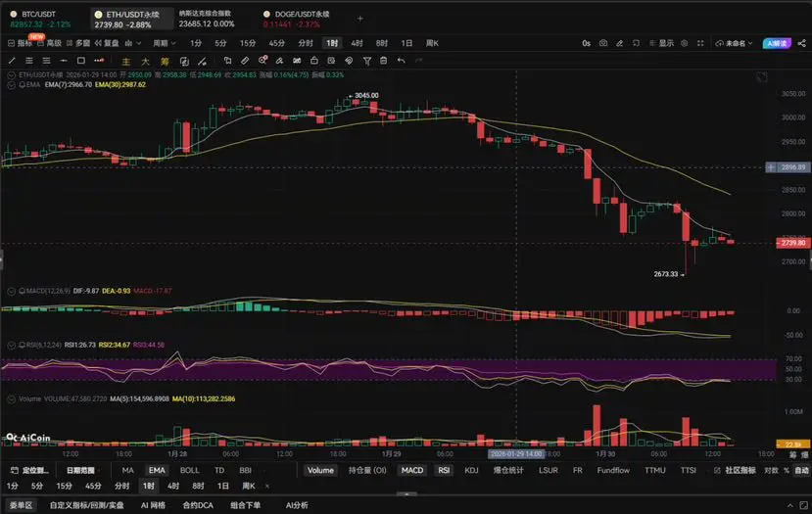Switch to the BTC/USDT tab
Image resolution: width=812 pixels, height=514 pixels.
[40, 19]
